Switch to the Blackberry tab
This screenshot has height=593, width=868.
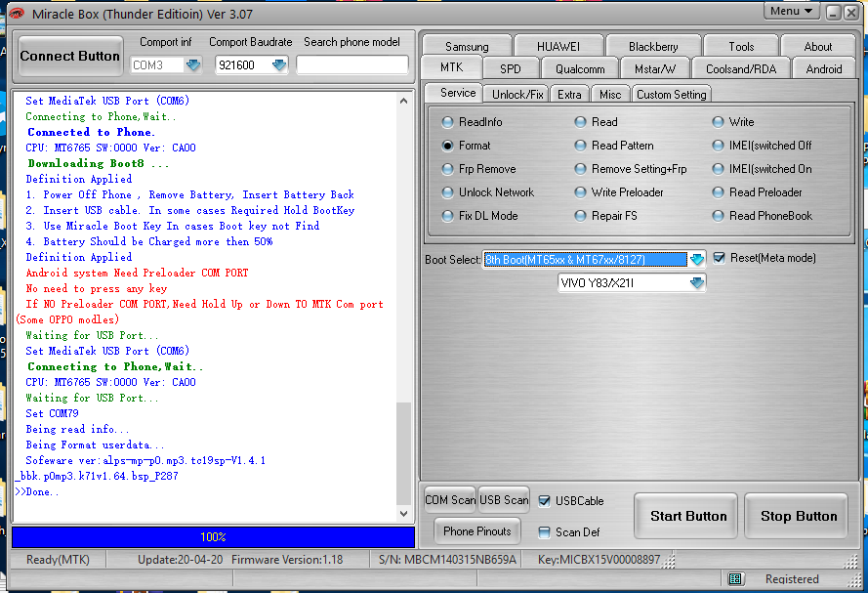tap(653, 47)
